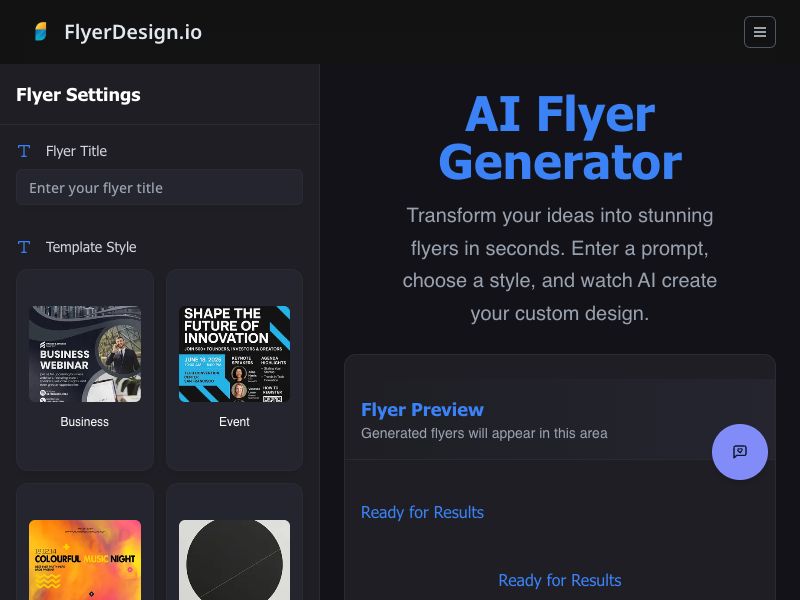Click the Business Webinar thumbnail image
The image size is (800, 600).
click(85, 354)
